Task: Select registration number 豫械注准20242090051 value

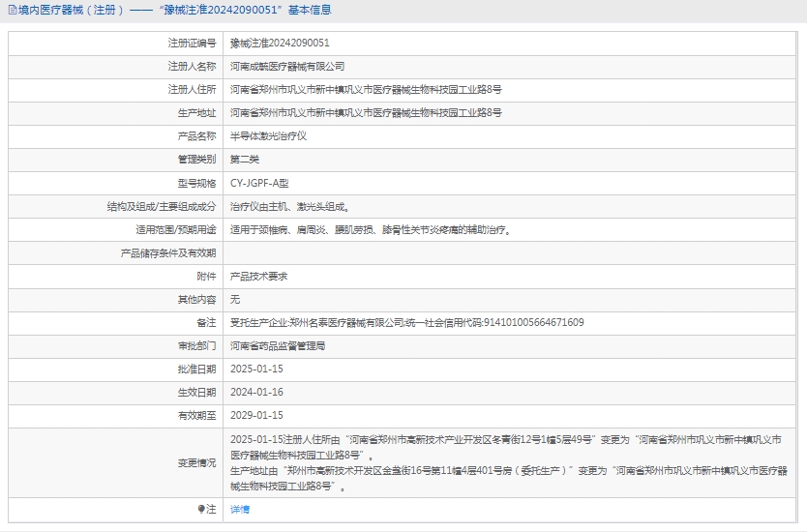Action: coord(280,44)
